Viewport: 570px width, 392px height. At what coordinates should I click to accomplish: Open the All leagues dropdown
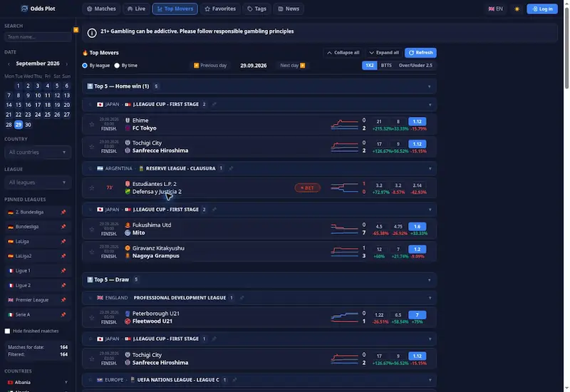click(38, 182)
